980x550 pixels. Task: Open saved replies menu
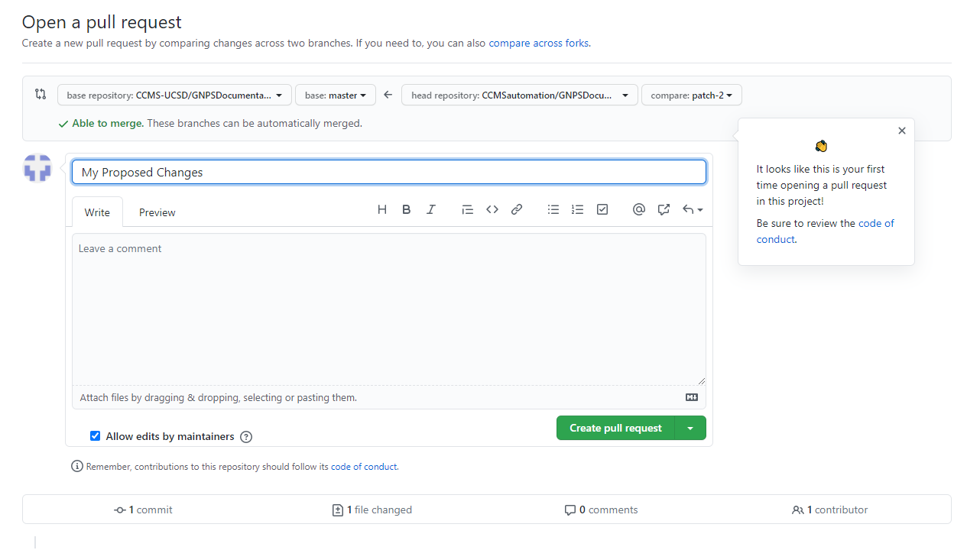[x=693, y=209]
